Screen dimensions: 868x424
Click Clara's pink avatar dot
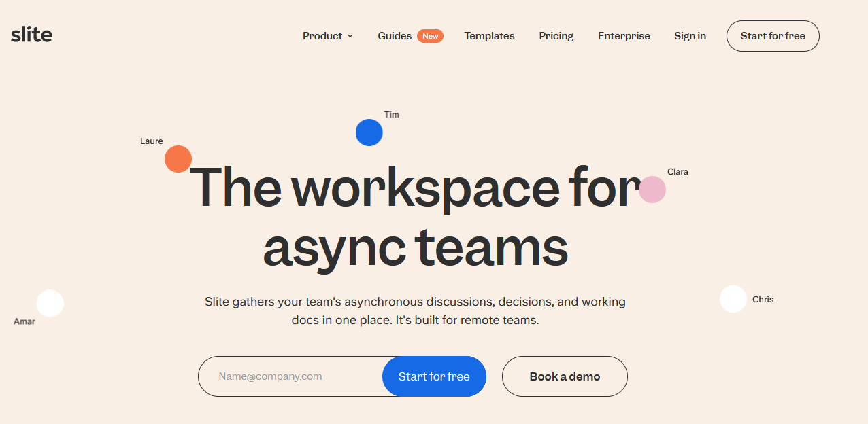[652, 190]
